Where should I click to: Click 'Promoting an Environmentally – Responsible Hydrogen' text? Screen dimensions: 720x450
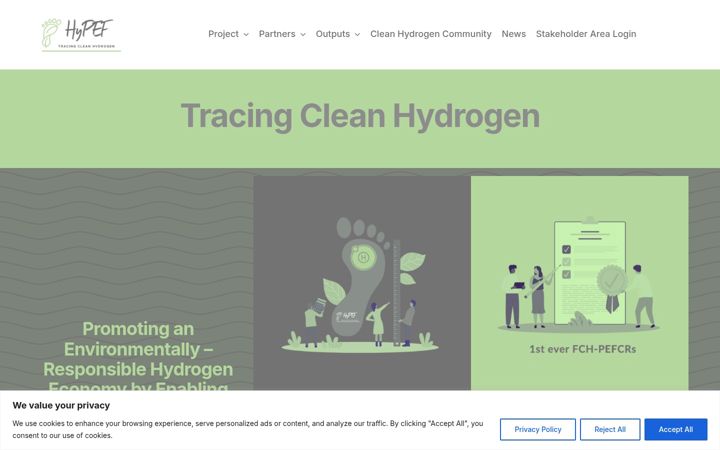(138, 349)
